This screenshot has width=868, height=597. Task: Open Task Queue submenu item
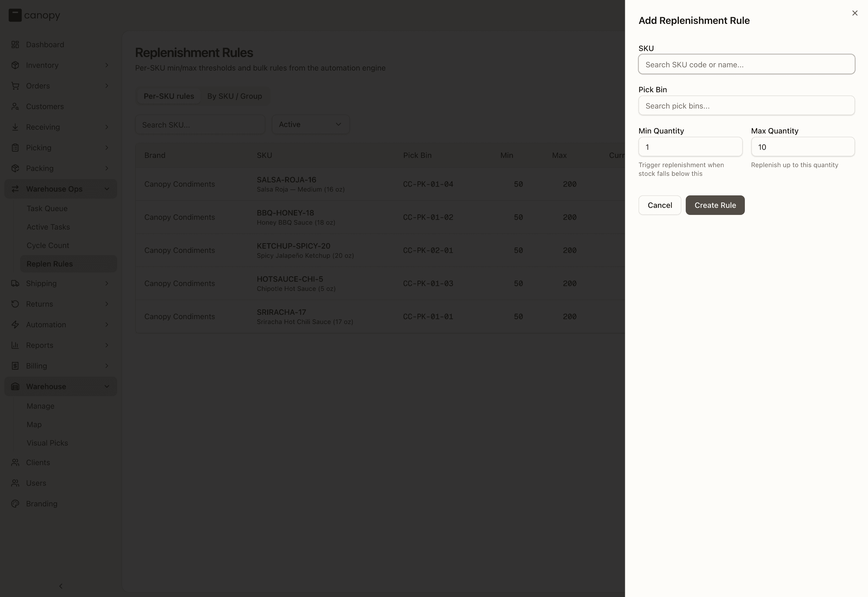tap(47, 208)
